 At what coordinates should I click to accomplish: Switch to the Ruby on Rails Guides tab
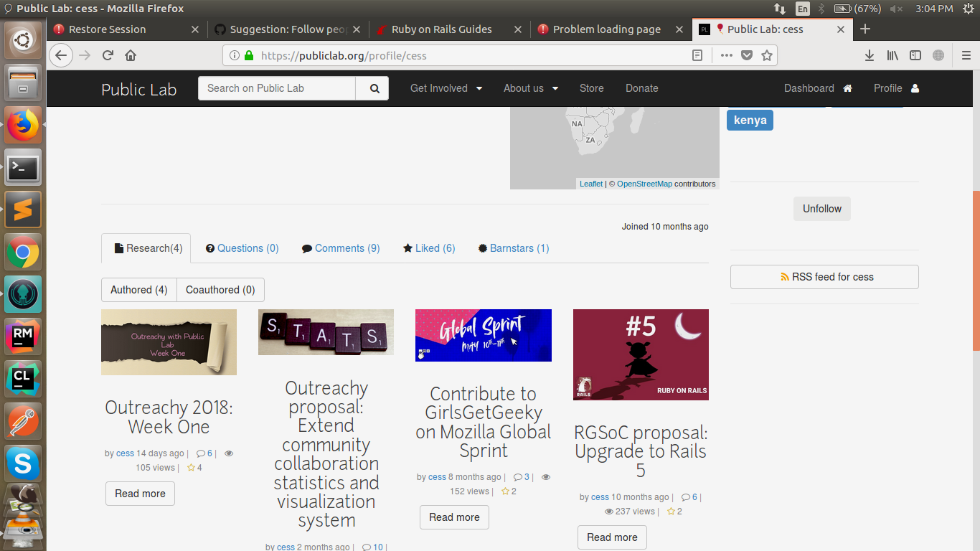(449, 29)
